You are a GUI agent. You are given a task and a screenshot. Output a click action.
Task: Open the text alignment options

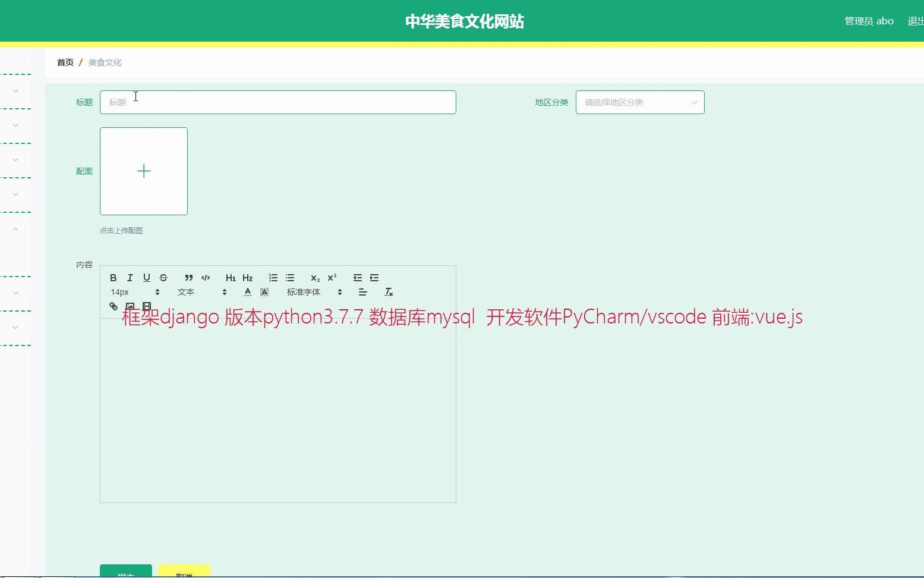(362, 292)
